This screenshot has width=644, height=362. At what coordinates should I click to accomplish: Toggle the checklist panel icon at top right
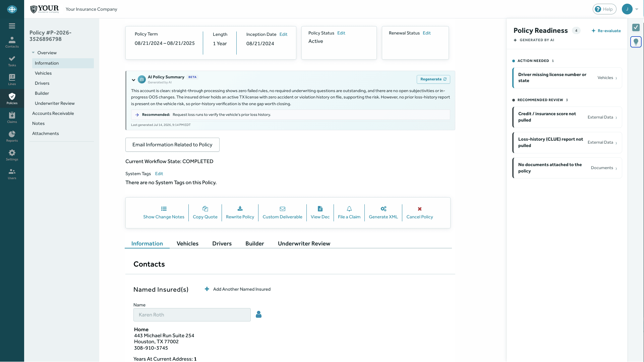click(636, 27)
